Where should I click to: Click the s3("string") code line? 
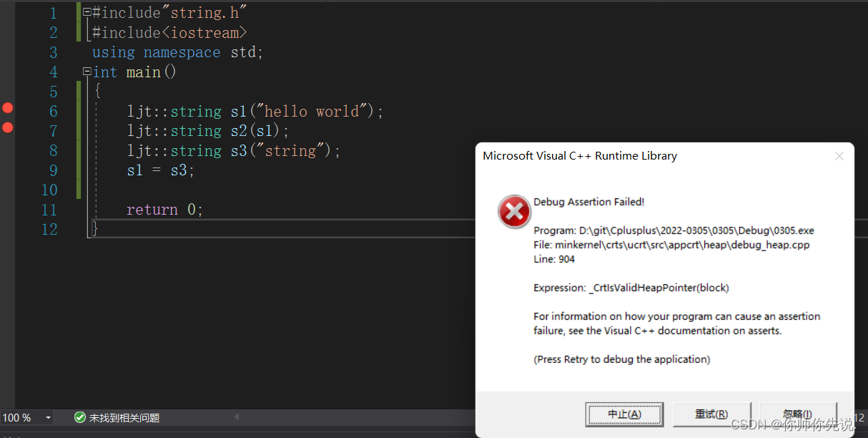coord(234,150)
